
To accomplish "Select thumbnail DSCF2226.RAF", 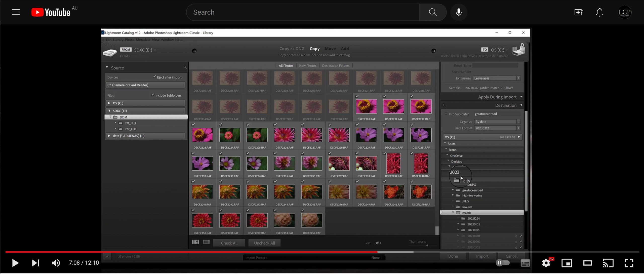I will [x=284, y=135].
